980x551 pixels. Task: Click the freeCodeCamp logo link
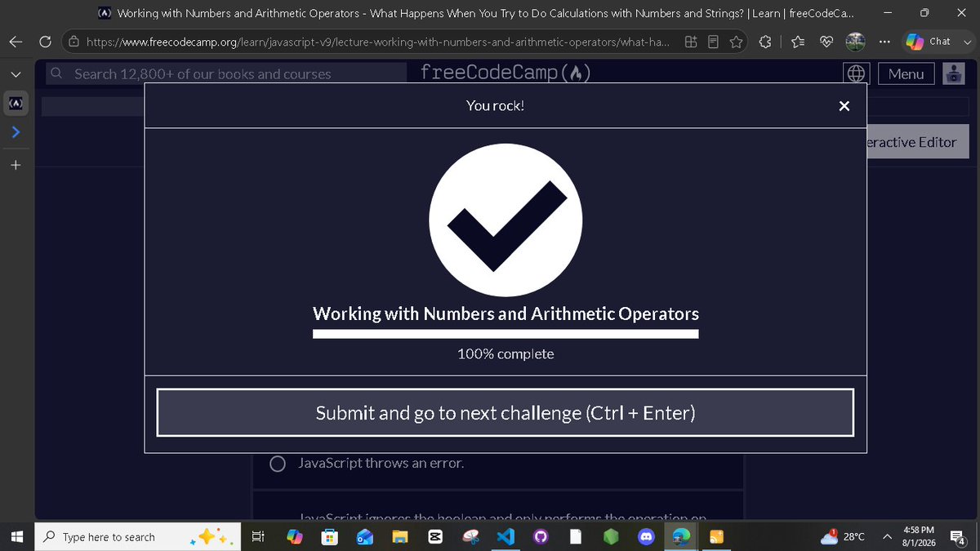pos(506,73)
